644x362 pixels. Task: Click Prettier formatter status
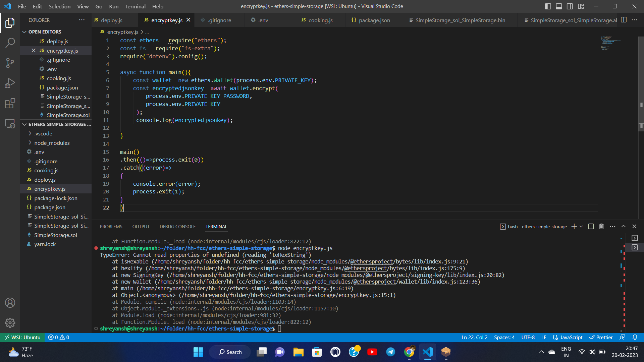tap(601, 337)
